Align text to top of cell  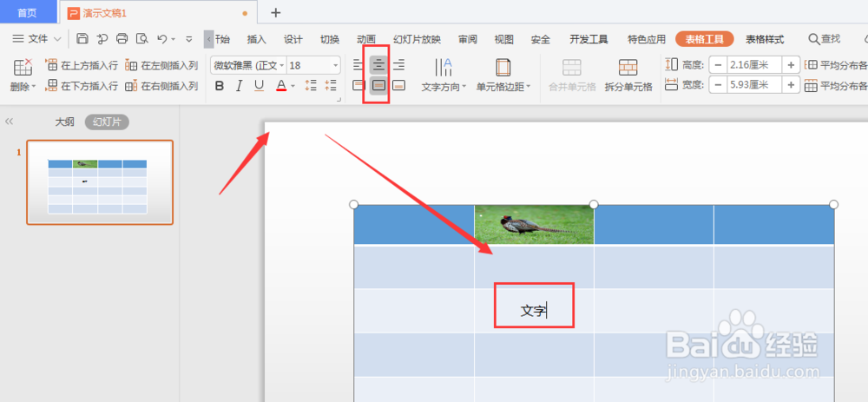[x=358, y=85]
